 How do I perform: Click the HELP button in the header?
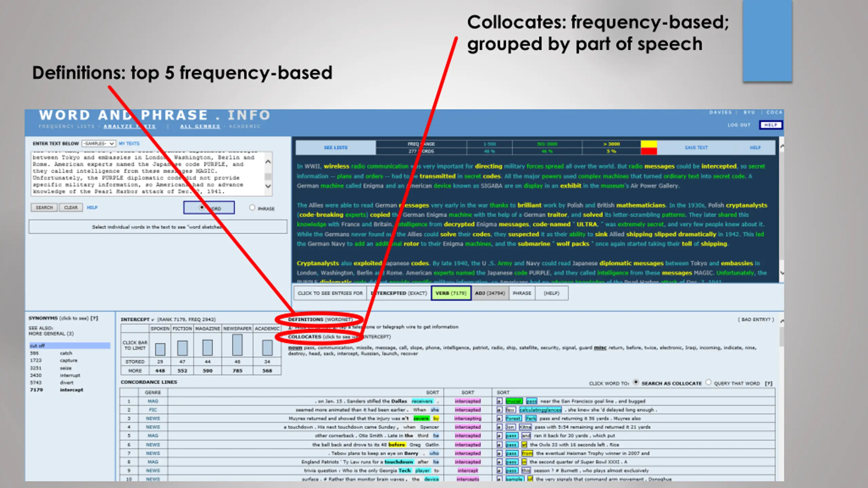coord(771,125)
